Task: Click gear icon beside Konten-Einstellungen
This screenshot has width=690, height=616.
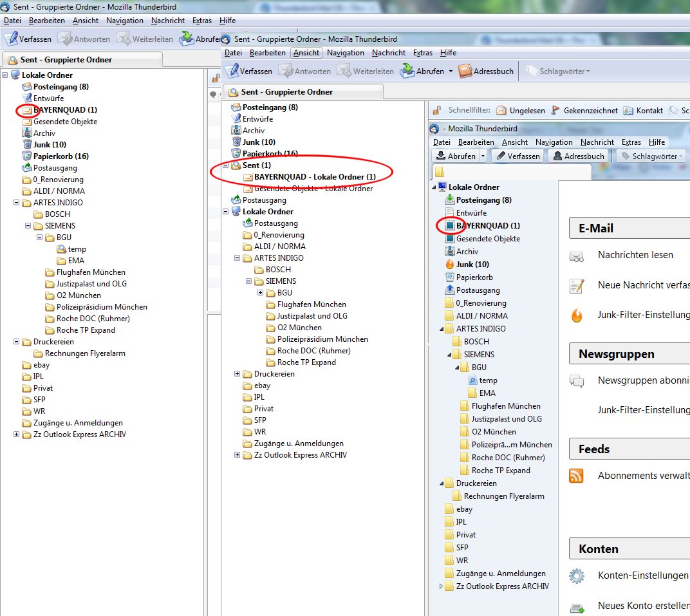Action: (577, 575)
